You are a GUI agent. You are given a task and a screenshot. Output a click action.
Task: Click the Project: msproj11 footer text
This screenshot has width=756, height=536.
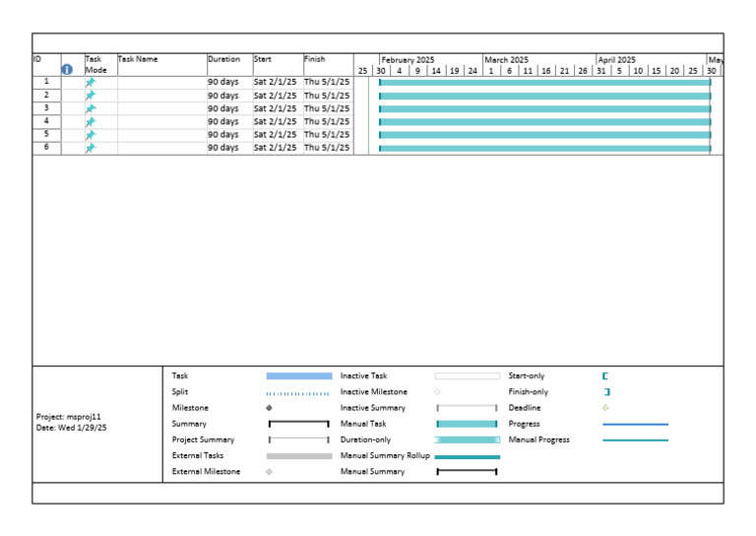69,417
